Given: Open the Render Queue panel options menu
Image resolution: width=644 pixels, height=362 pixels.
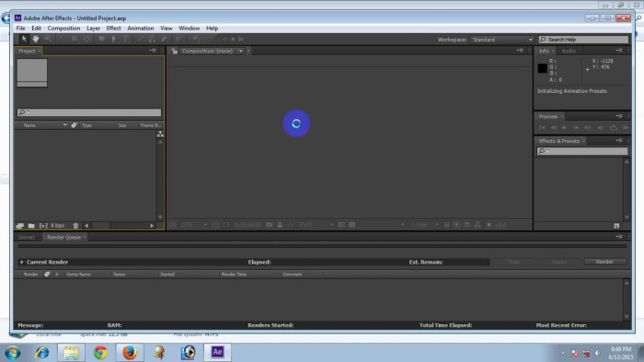Looking at the screenshot, I should pos(619,237).
